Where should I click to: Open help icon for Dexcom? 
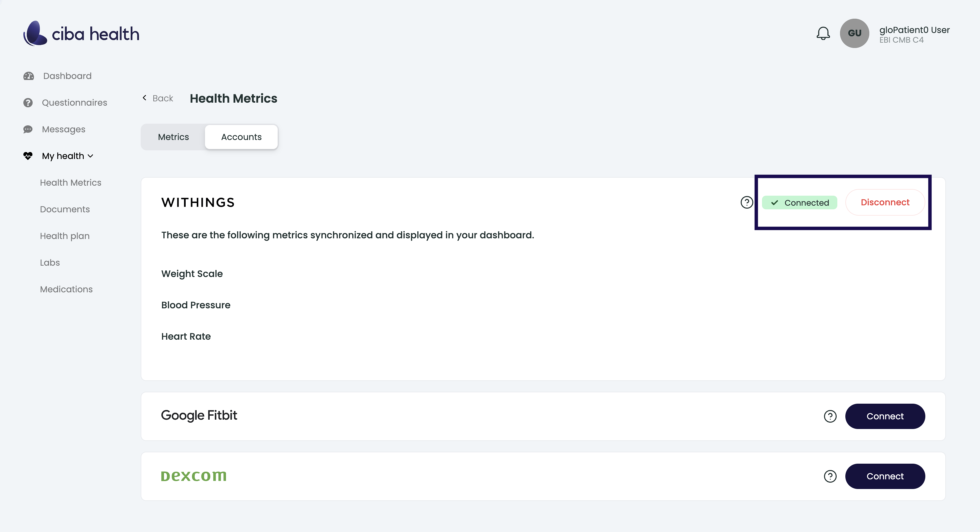pyautogui.click(x=830, y=476)
